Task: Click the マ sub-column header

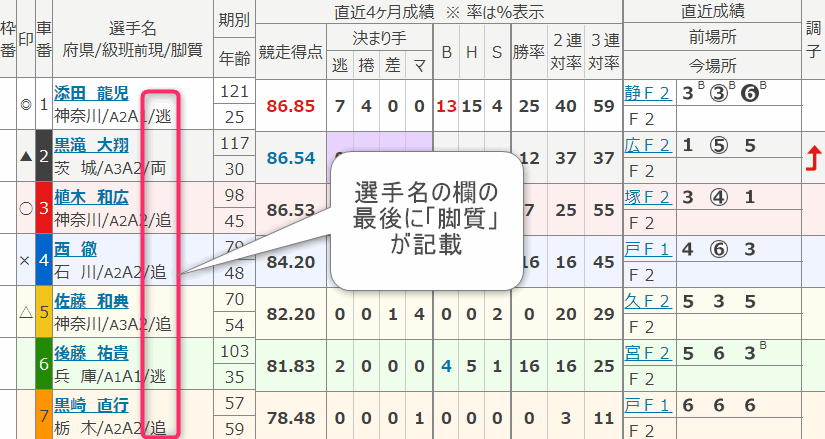Action: click(419, 66)
